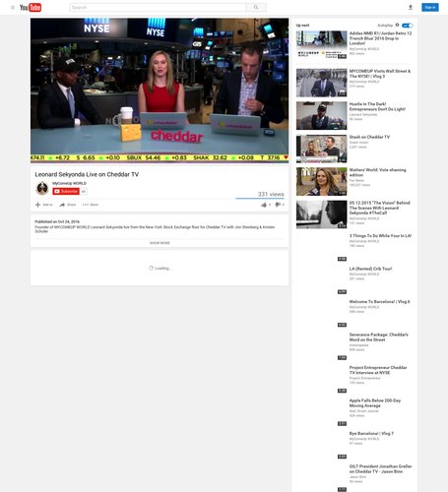Click 'Project Entrepreneur' channel name in sidebar
Image resolution: width=448 pixels, height=492 pixels.
364,378
